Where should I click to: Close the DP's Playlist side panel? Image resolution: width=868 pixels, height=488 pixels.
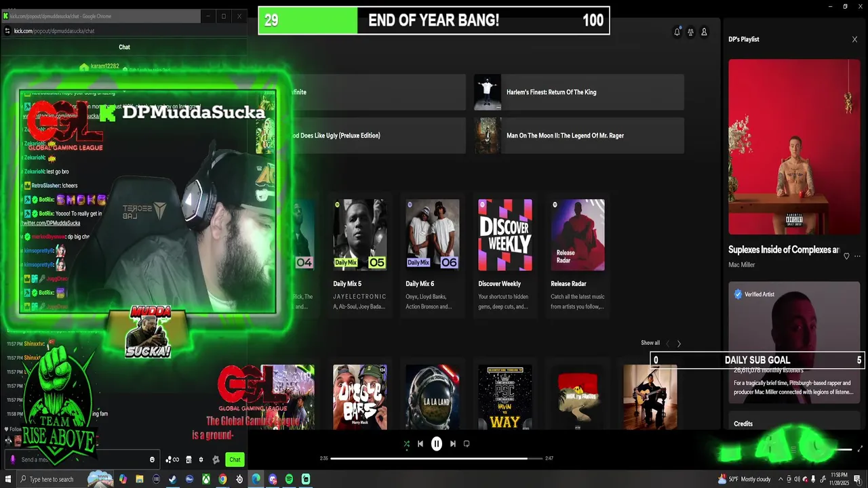[854, 39]
